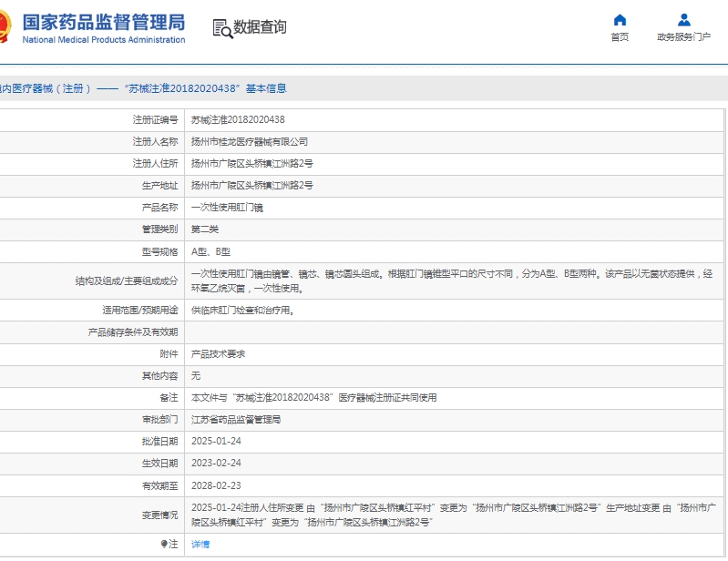Select registration number value 苏械注准20182020438 in table
Screen dimensions: 728x561
click(x=238, y=119)
